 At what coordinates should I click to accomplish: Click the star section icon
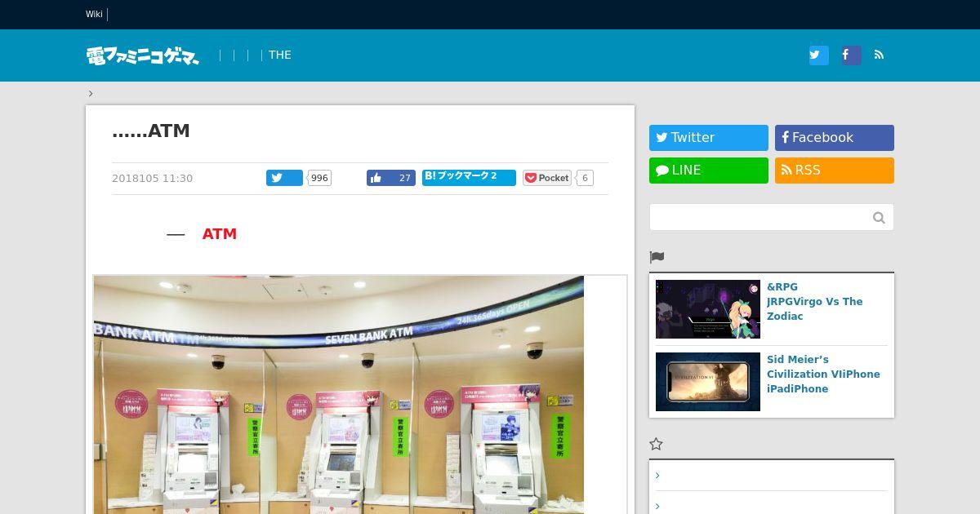(656, 444)
